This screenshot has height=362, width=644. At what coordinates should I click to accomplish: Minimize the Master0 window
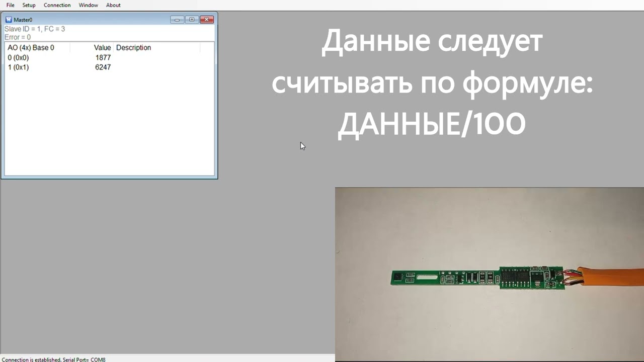(177, 20)
